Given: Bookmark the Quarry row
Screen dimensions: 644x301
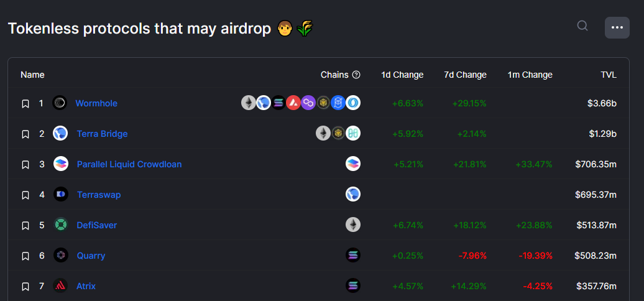Looking at the screenshot, I should point(25,256).
